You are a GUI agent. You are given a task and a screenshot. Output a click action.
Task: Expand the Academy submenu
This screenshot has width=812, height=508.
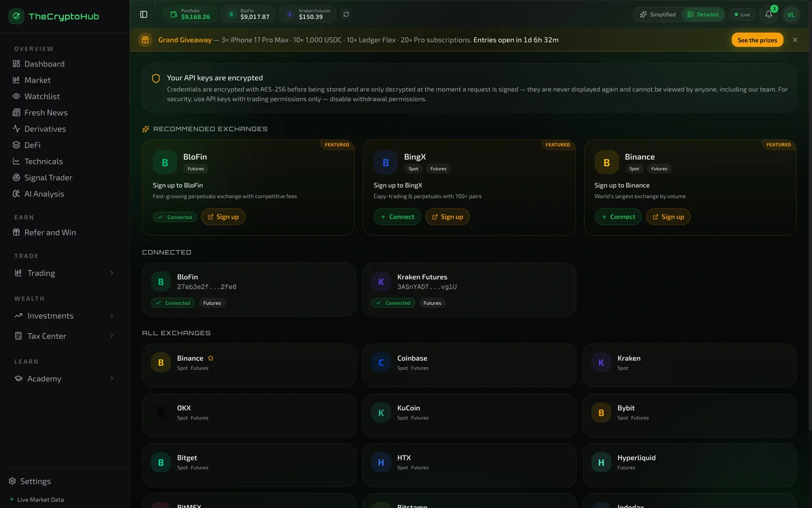pyautogui.click(x=64, y=379)
